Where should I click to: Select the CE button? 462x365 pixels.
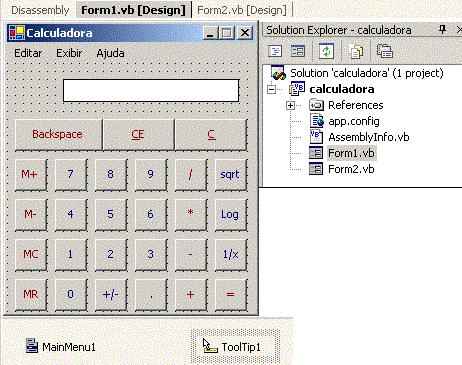coord(138,135)
